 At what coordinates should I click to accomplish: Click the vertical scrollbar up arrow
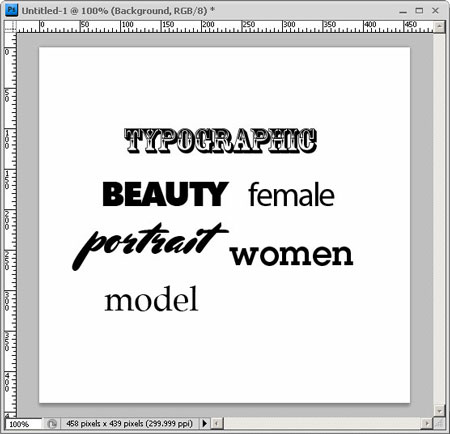[440, 26]
